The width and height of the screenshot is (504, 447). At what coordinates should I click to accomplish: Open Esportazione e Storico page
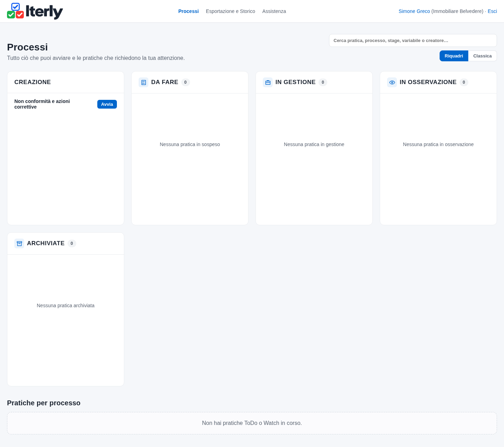point(230,11)
